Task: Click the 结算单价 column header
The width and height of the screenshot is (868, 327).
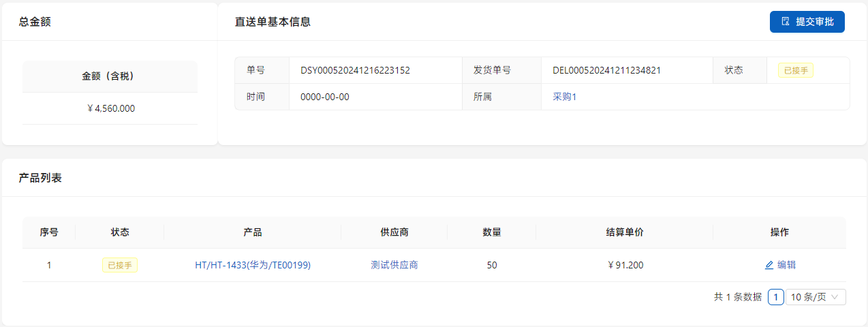Action: coord(624,232)
